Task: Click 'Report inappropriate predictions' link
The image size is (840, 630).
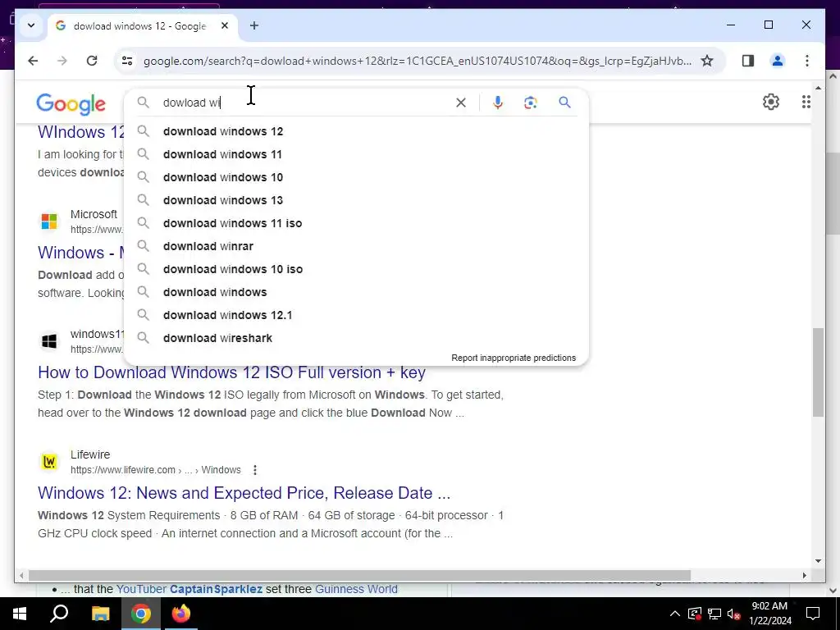Action: click(514, 358)
